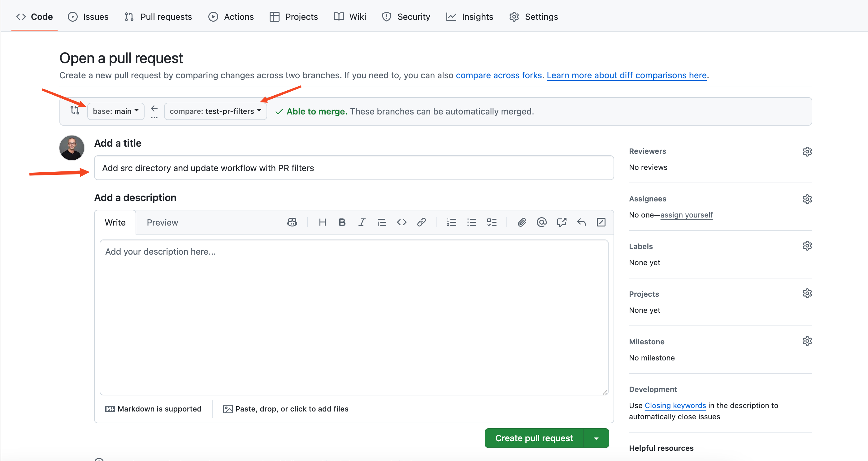Open the compare: test-pr-filters dropdown
The height and width of the screenshot is (461, 868).
coord(215,111)
